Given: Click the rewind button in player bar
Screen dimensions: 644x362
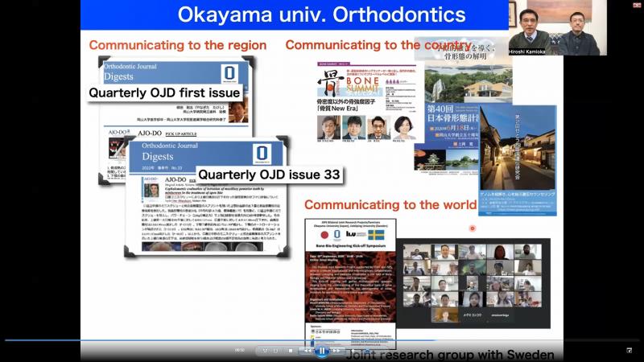Looking at the screenshot, I should tap(308, 351).
